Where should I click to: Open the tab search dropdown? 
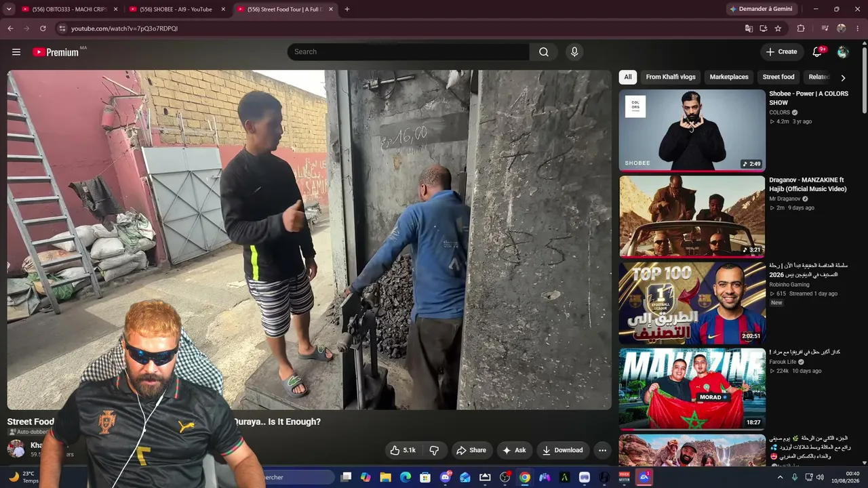pos(9,9)
